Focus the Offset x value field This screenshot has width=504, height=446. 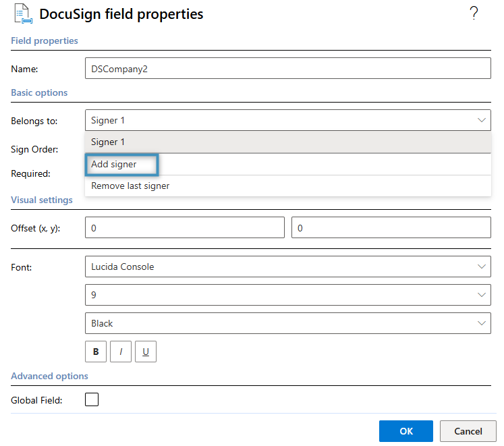pyautogui.click(x=184, y=228)
